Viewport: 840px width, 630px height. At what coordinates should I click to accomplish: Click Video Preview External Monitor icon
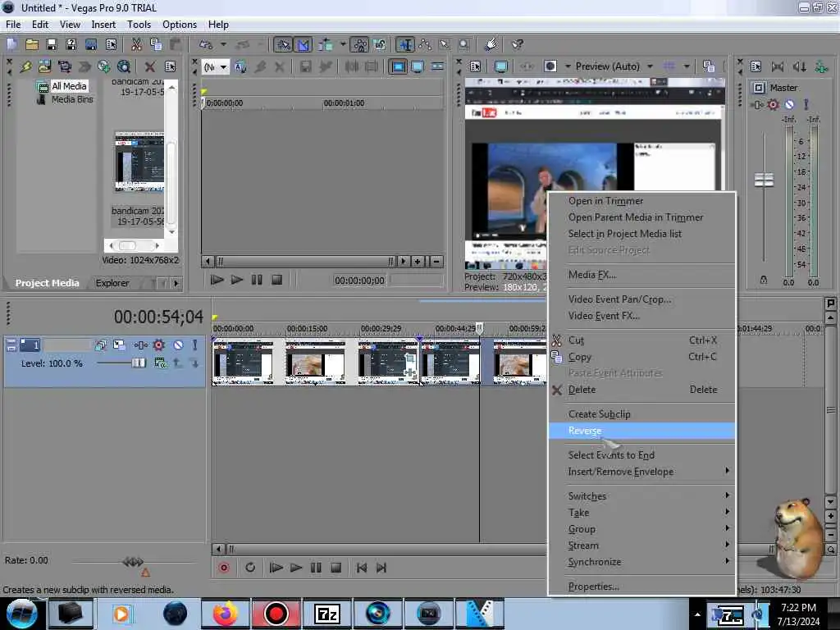pyautogui.click(x=501, y=66)
